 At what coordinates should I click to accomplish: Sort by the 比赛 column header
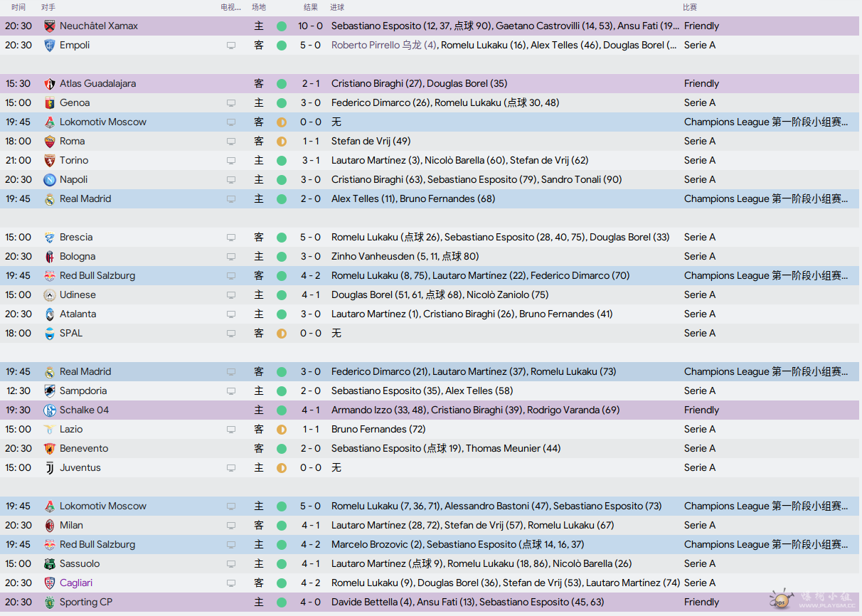tap(690, 7)
